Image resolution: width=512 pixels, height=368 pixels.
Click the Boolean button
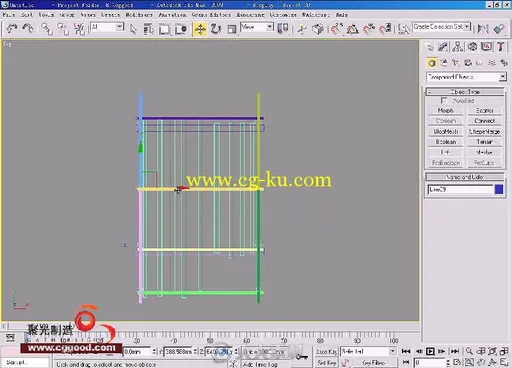[446, 142]
